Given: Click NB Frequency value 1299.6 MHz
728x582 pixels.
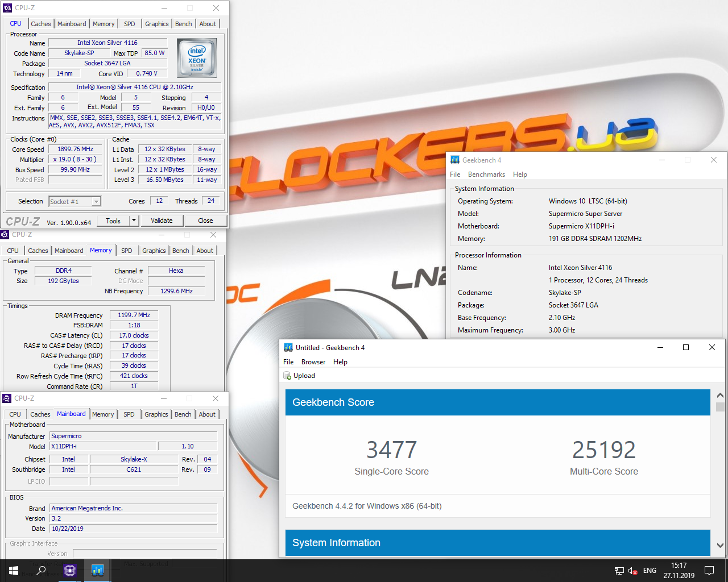Looking at the screenshot, I should click(x=176, y=291).
